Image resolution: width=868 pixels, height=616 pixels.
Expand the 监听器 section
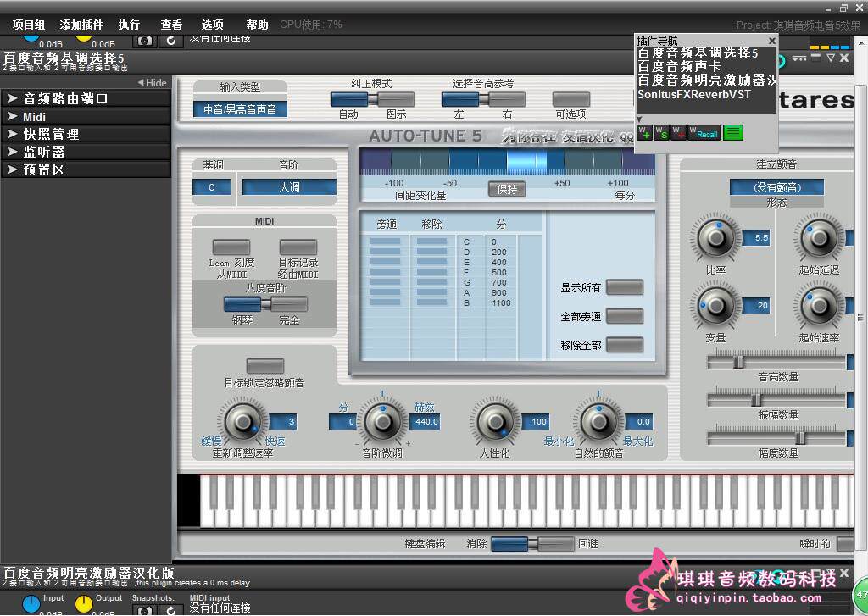(x=86, y=152)
